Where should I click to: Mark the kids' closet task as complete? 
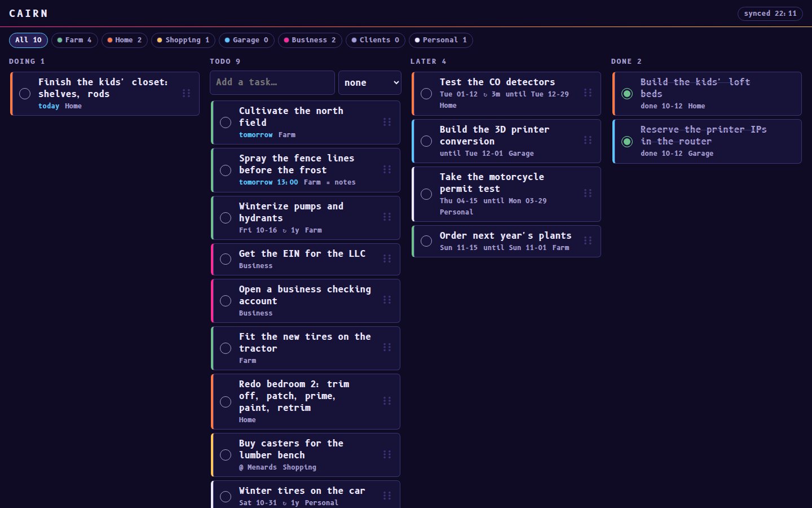point(25,94)
